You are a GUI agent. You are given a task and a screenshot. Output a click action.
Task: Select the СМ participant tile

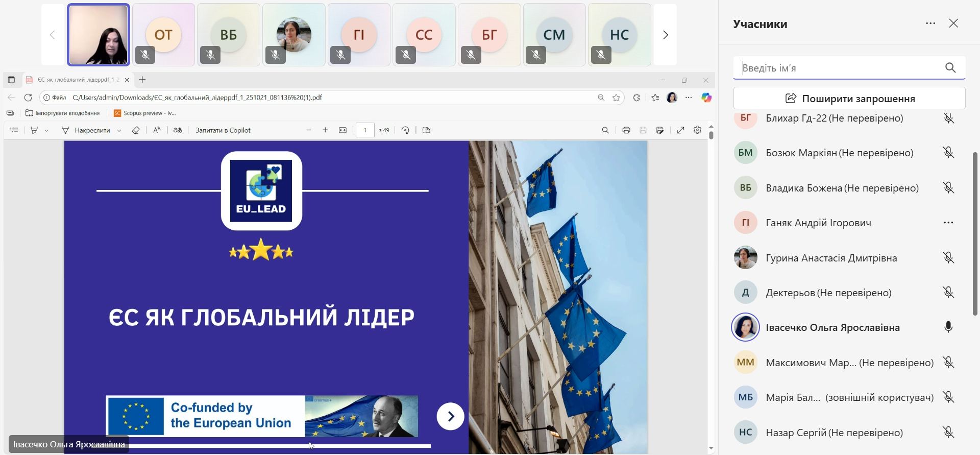[x=554, y=35]
